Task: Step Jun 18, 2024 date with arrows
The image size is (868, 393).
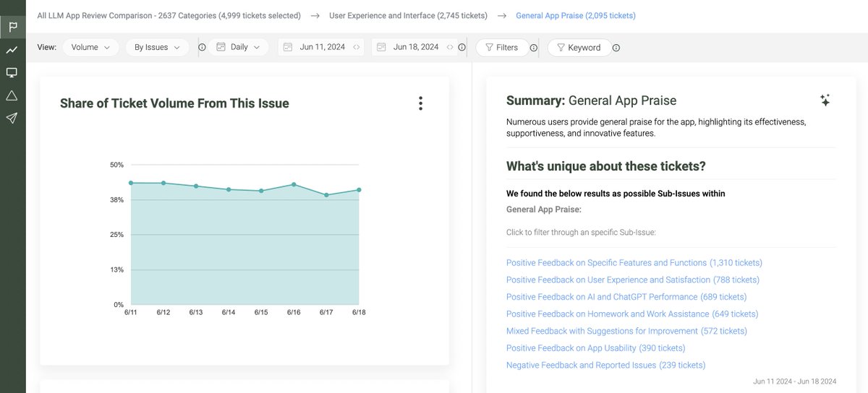Action: [x=450, y=48]
